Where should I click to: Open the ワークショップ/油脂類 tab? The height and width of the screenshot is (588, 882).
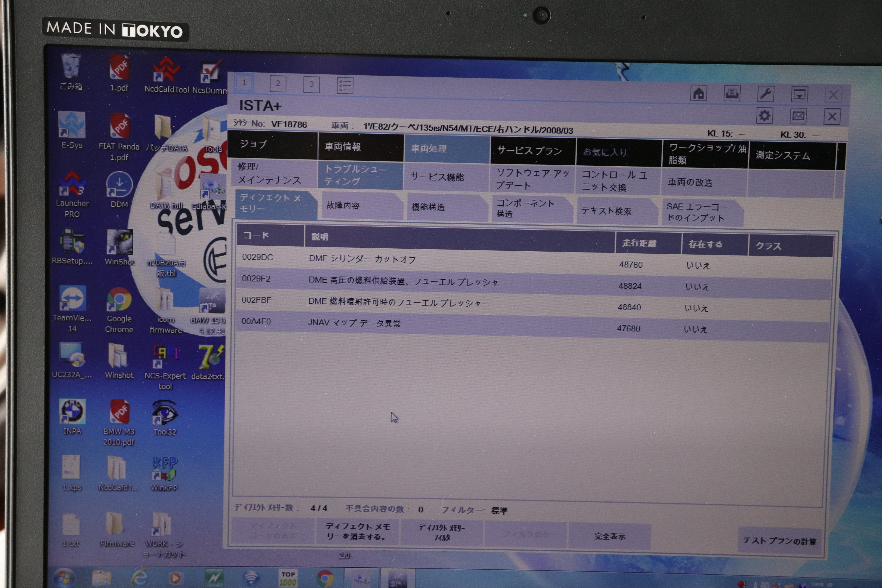point(705,154)
